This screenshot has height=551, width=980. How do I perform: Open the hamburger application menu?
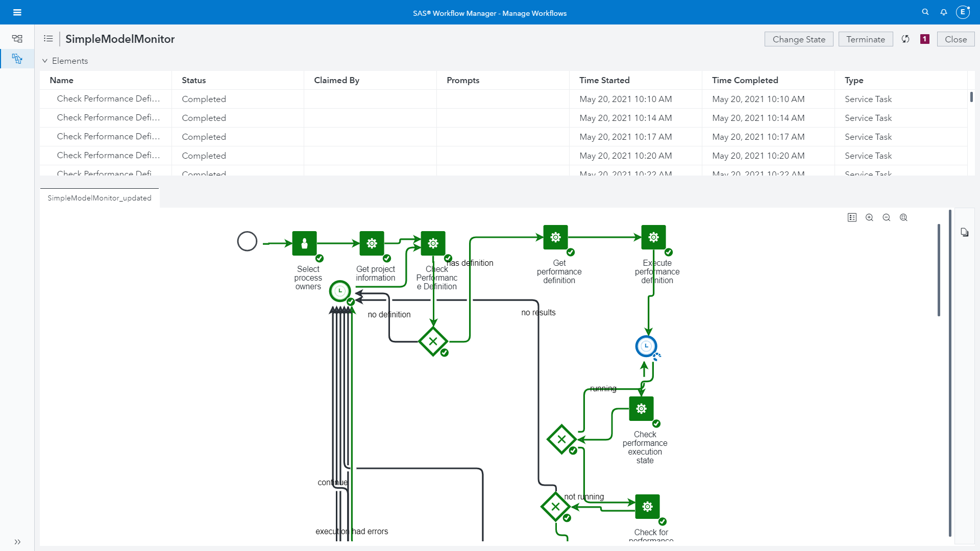point(17,12)
